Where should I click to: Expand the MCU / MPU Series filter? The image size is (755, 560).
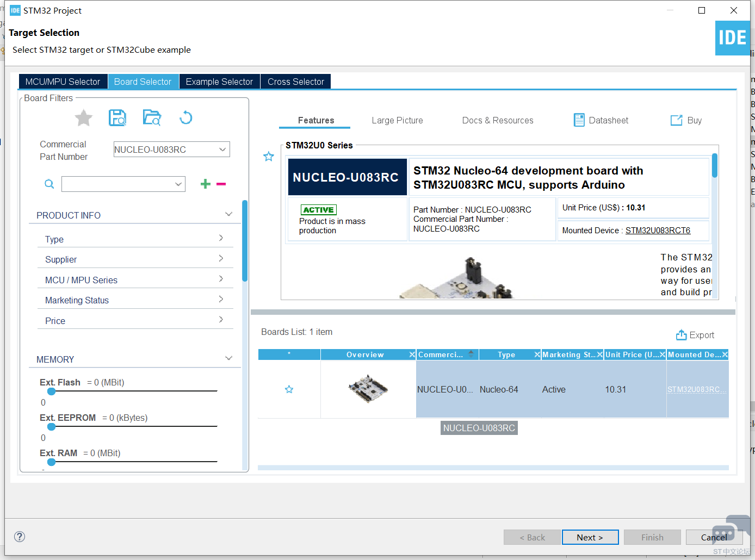click(221, 278)
